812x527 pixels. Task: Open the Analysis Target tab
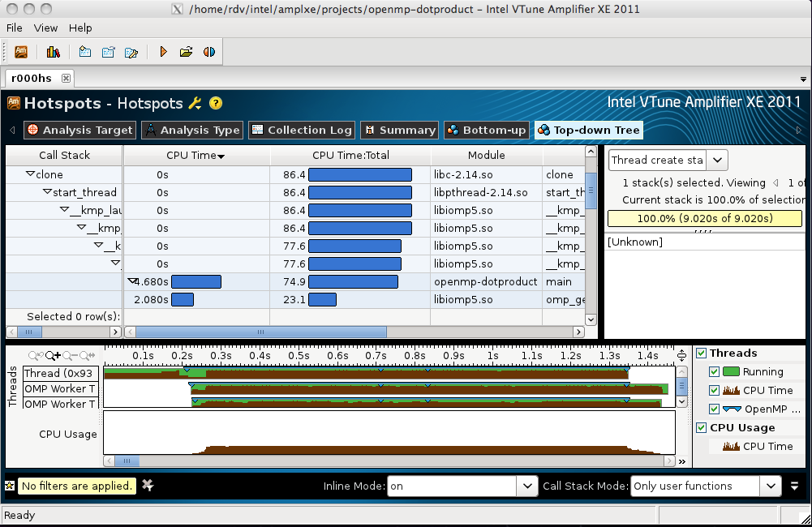pos(79,130)
